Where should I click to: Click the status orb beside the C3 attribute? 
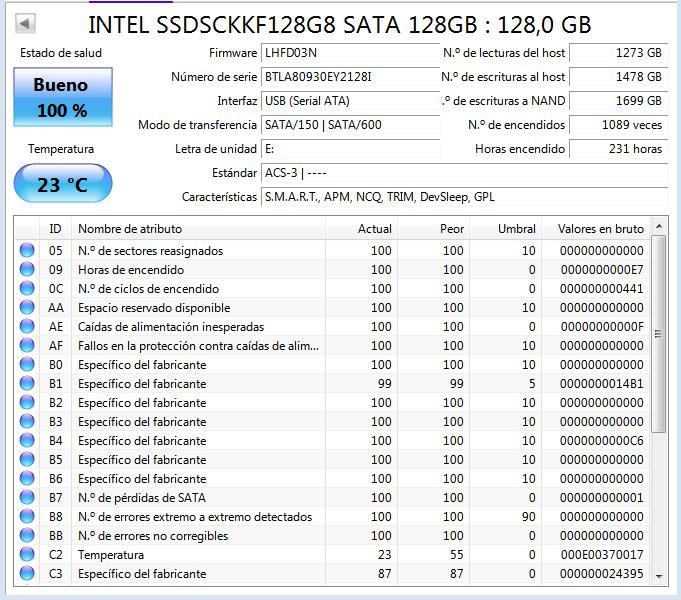[27, 573]
